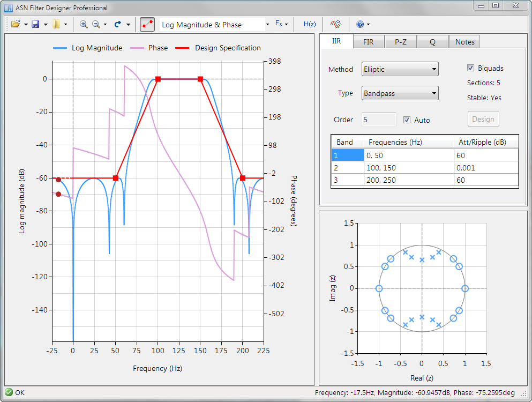Toggle the design specification markers icon
The width and height of the screenshot is (532, 402).
(147, 24)
